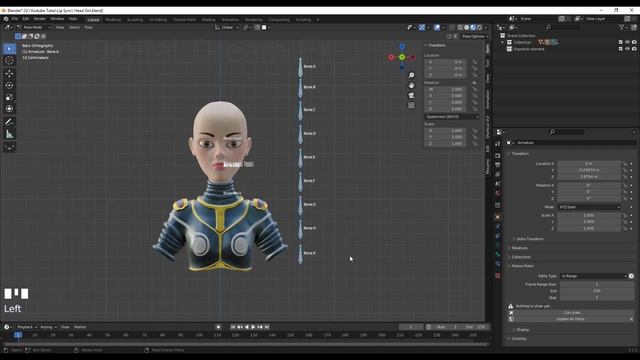640x360 pixels.
Task: Expand the Delta Transform panel
Action: coord(529,239)
